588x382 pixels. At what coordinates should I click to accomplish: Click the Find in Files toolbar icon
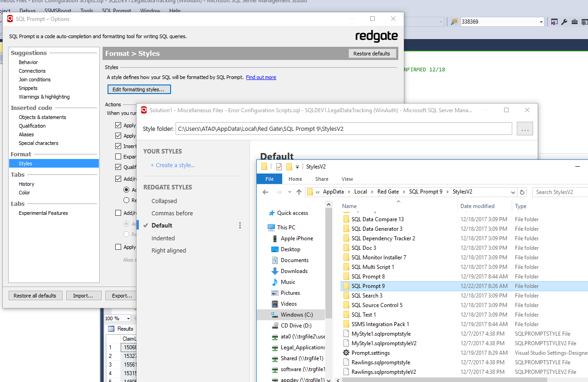coord(454,22)
